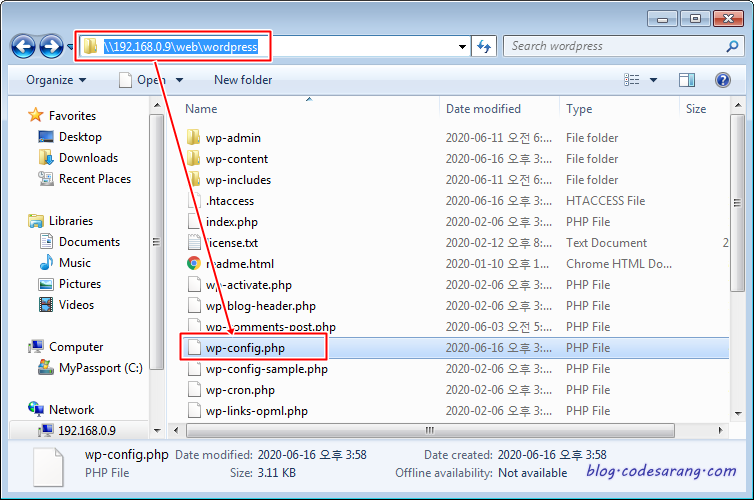Click the wp-admin folder icon
This screenshot has height=500, width=754.
click(193, 138)
